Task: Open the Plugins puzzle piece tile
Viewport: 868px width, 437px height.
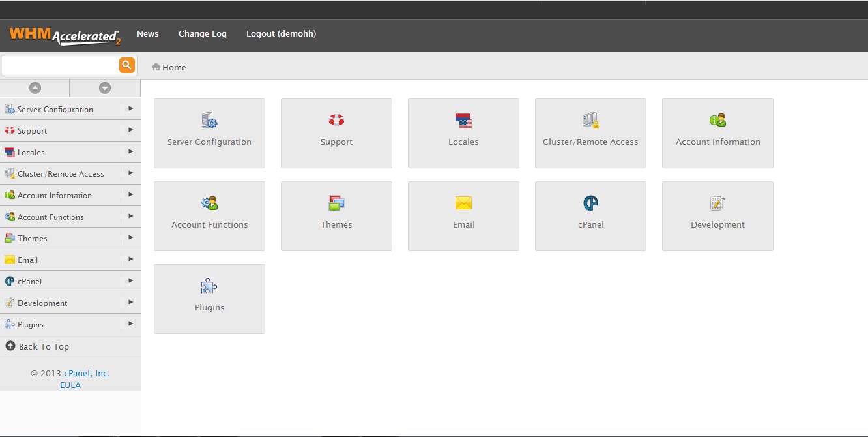Action: [209, 286]
